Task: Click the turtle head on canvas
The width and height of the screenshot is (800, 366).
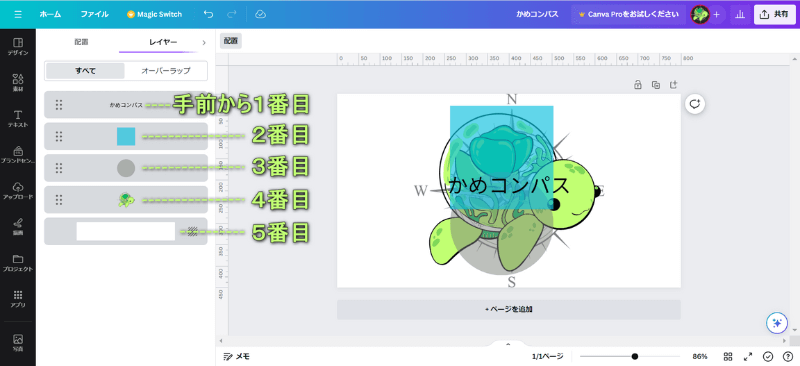Action: coord(570,193)
